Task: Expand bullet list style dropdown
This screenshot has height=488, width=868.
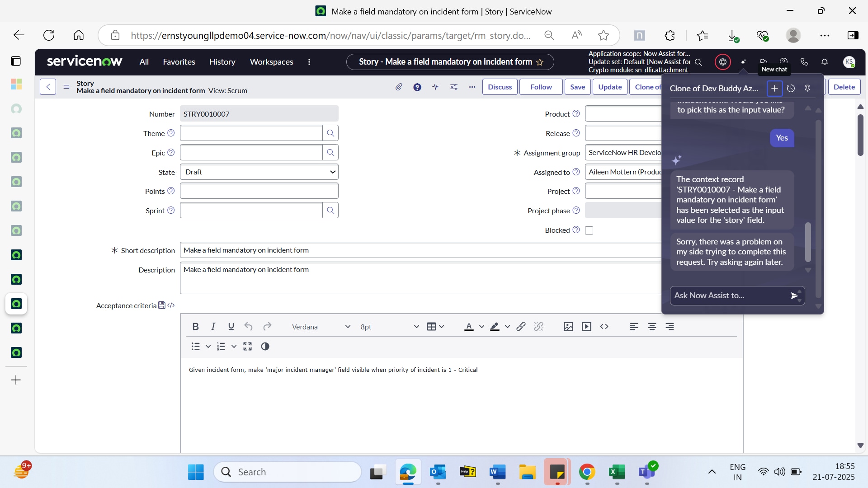Action: click(x=208, y=347)
